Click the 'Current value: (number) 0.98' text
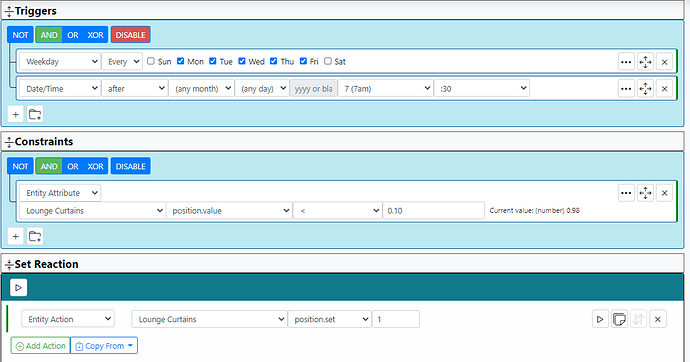The width and height of the screenshot is (690, 362). pos(534,210)
